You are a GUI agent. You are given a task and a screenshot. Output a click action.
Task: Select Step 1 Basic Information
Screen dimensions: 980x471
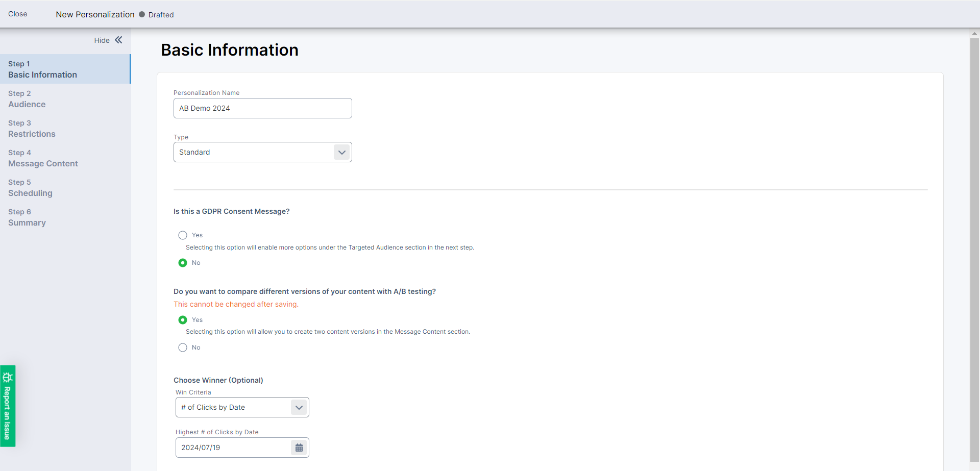(x=42, y=69)
